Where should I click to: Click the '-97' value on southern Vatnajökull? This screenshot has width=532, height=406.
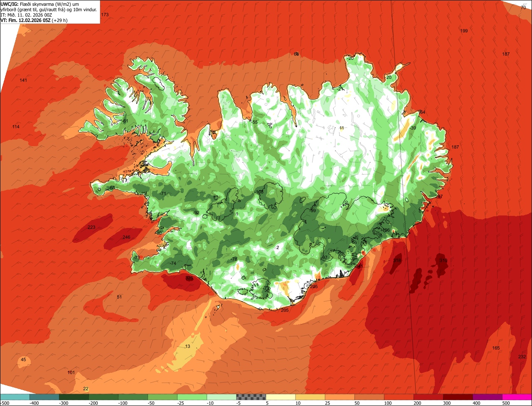(324, 258)
